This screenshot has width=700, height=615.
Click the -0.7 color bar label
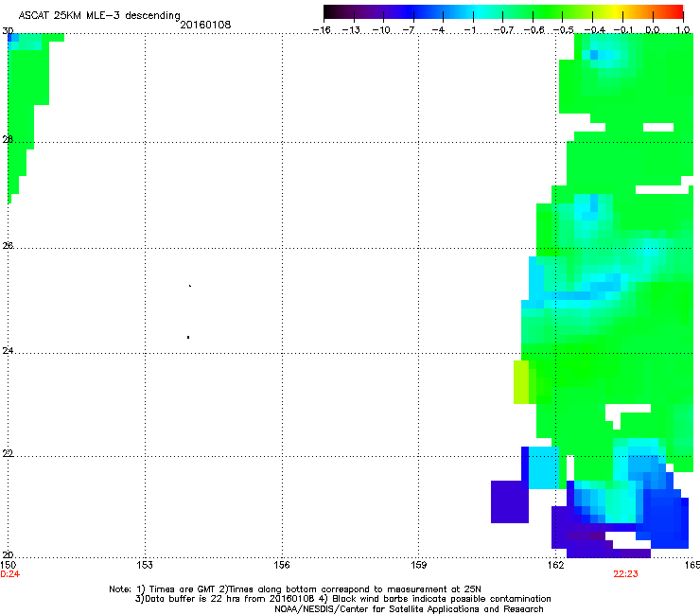pos(503,30)
